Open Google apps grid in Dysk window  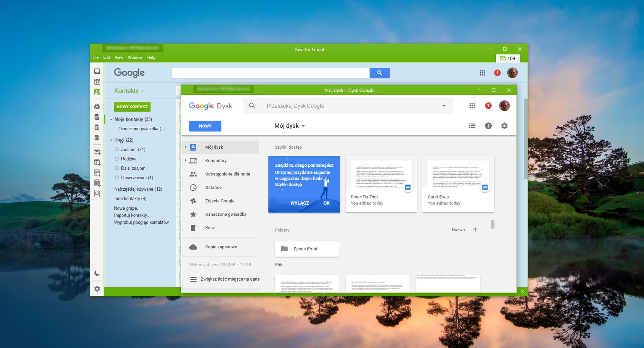(x=472, y=106)
